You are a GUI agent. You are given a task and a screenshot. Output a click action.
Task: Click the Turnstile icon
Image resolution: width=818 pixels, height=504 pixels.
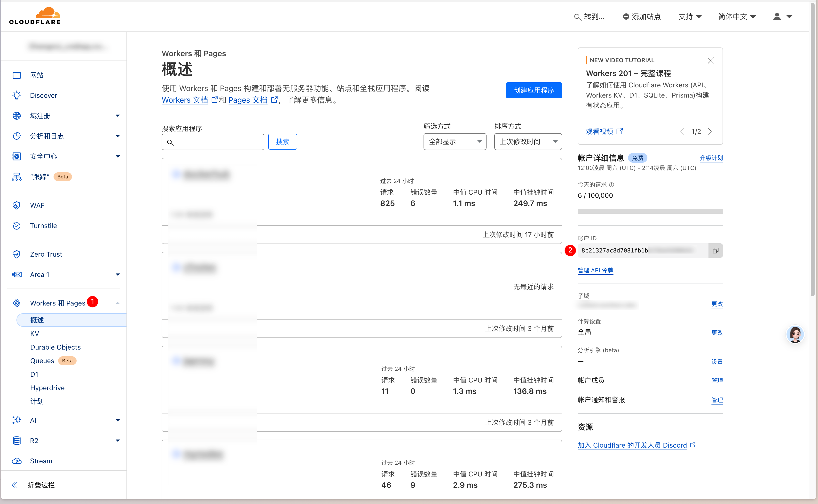(x=17, y=226)
